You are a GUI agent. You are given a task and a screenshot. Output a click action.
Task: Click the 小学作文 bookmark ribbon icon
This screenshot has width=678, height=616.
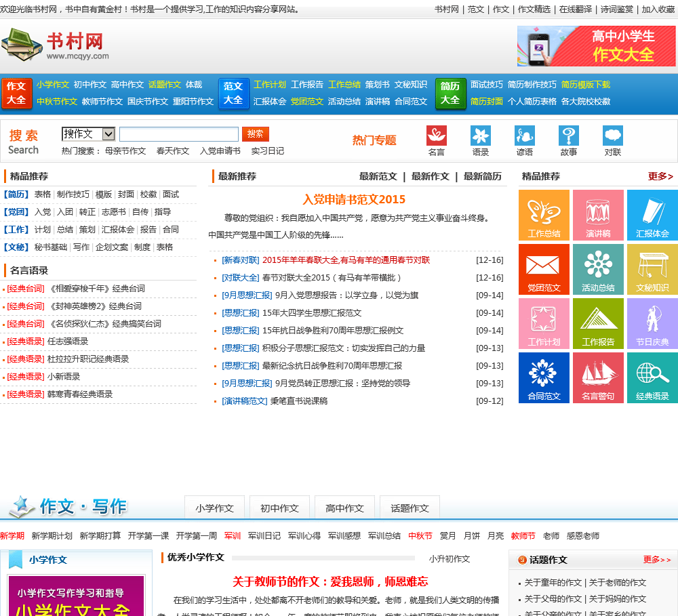point(16,560)
